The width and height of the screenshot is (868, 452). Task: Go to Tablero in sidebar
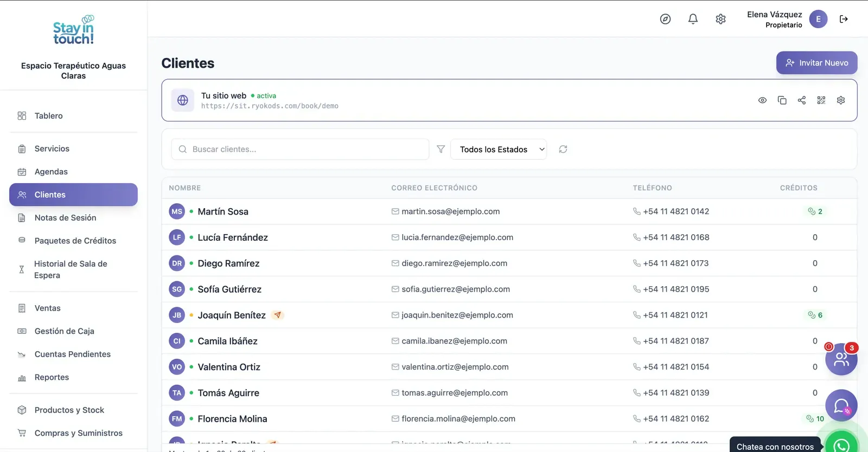coord(73,115)
